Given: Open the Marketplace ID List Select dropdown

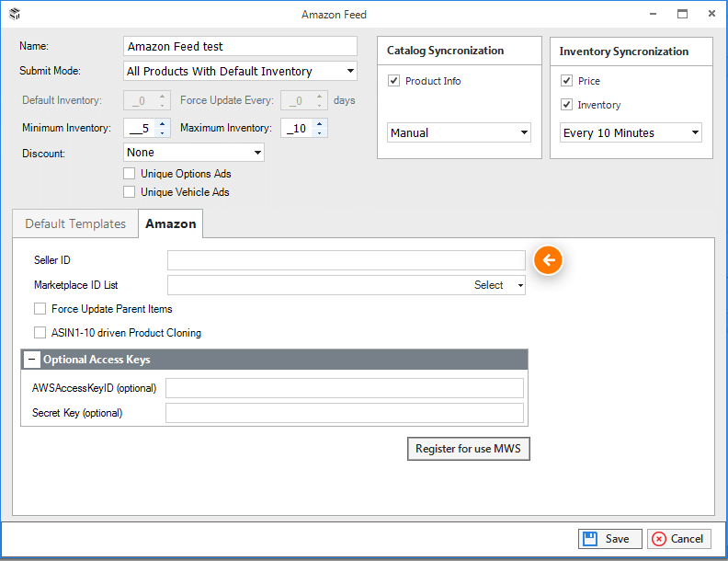Looking at the screenshot, I should click(520, 285).
